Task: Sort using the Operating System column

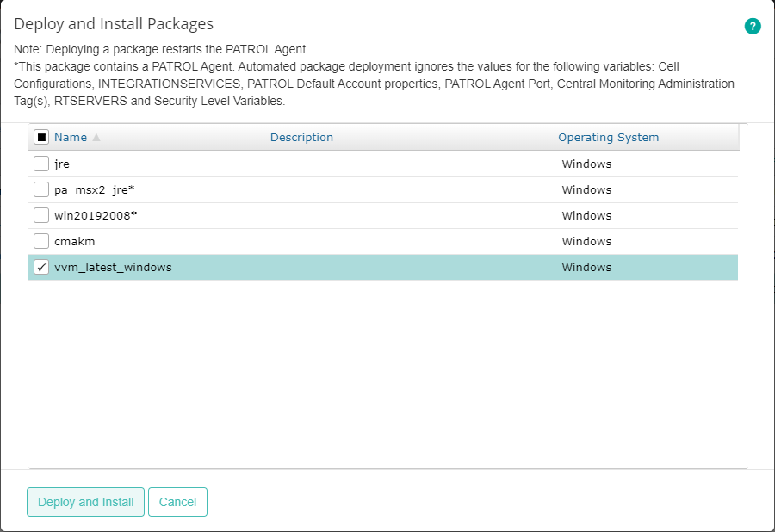Action: 608,137
